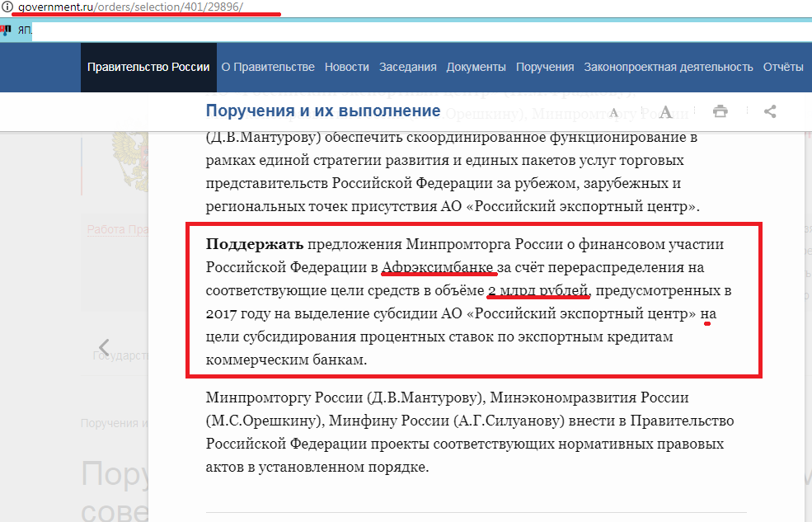Click the government.ru URL address field
Viewport: 812px width, 522px height.
[130, 7]
